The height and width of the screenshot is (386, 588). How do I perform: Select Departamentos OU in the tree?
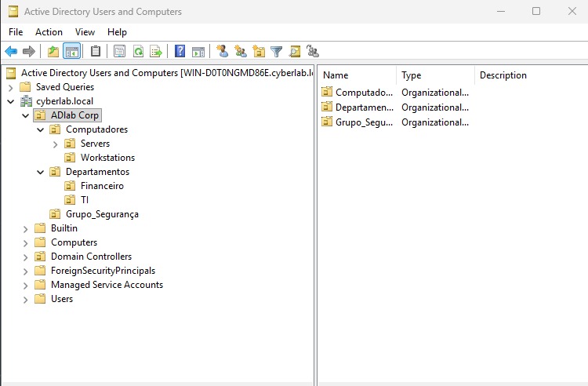97,172
